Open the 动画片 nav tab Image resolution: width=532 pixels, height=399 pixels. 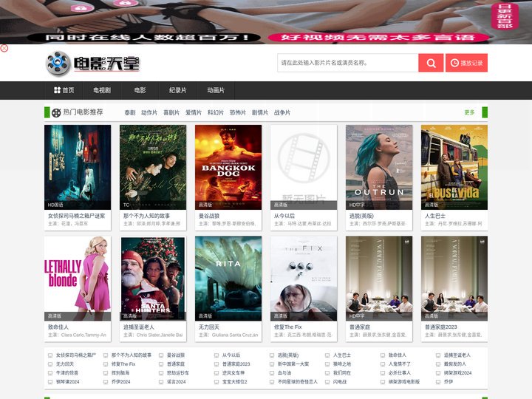click(x=216, y=90)
